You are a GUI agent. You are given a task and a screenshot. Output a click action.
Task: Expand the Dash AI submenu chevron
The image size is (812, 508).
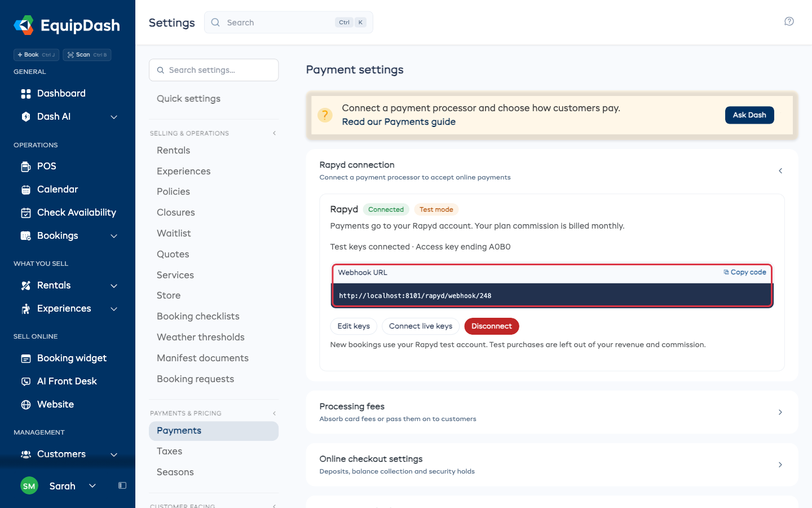point(114,117)
